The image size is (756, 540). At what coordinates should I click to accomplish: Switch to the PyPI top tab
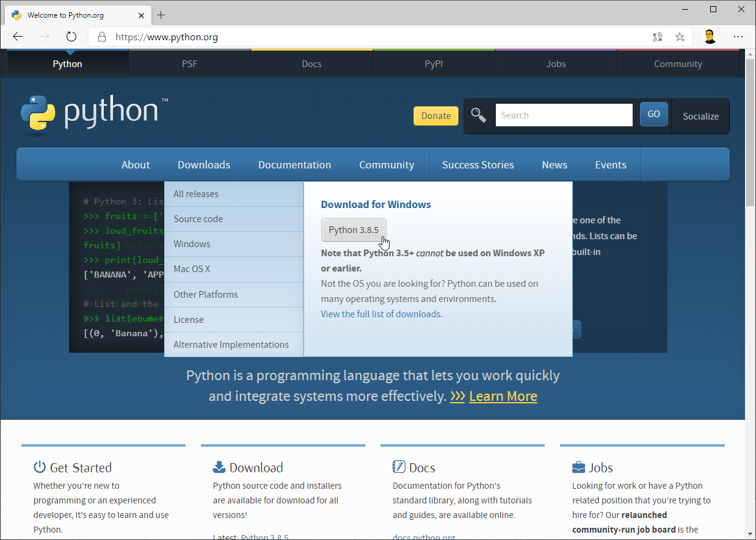[434, 64]
